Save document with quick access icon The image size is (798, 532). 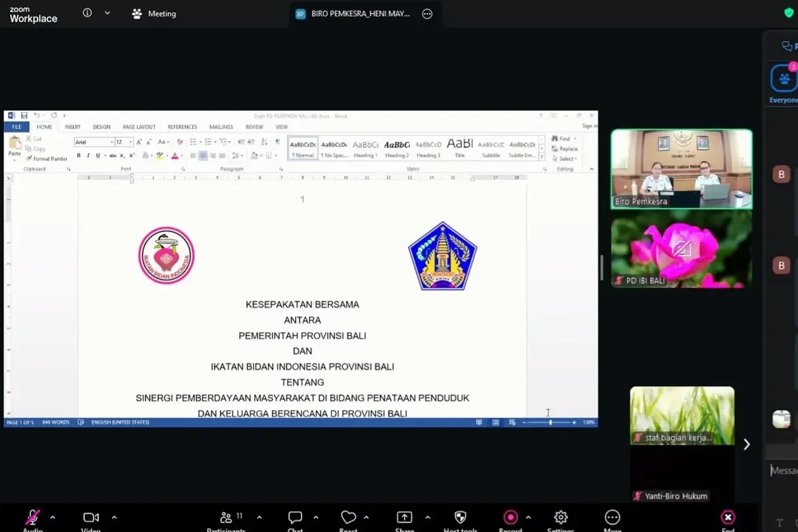(24, 115)
